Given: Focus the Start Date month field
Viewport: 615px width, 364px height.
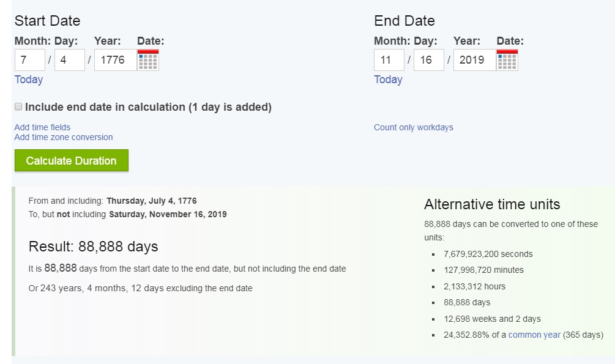Looking at the screenshot, I should click(30, 60).
